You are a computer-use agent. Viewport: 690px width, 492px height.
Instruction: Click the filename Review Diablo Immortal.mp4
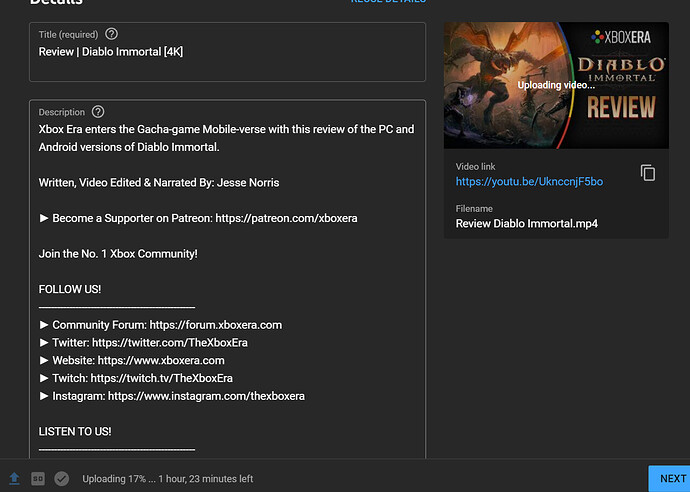[527, 224]
